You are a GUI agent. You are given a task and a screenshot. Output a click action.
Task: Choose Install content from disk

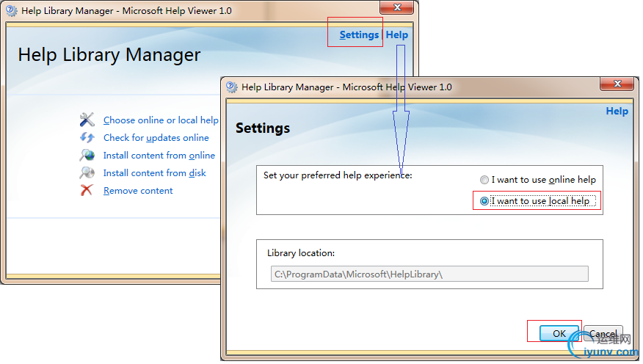[155, 173]
